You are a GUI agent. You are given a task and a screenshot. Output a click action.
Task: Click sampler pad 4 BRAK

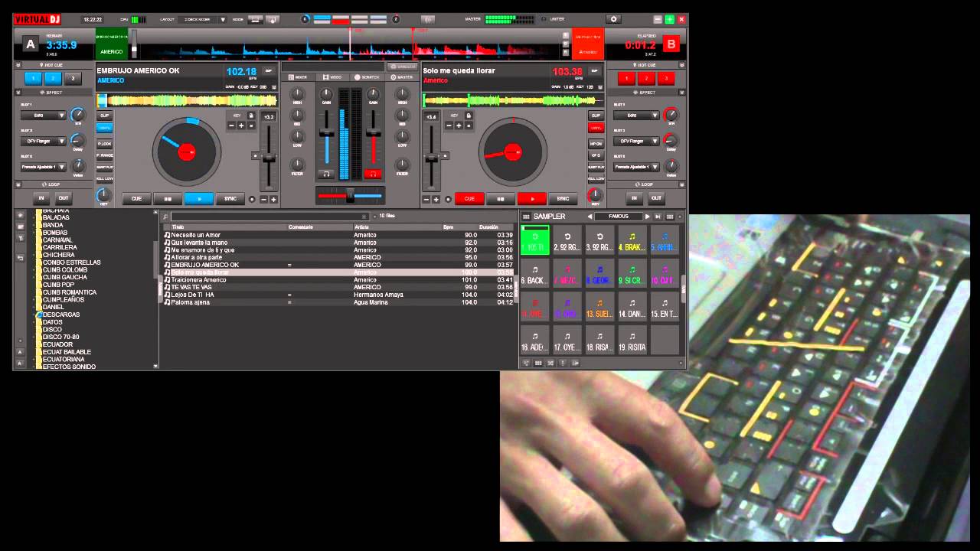[632, 240]
